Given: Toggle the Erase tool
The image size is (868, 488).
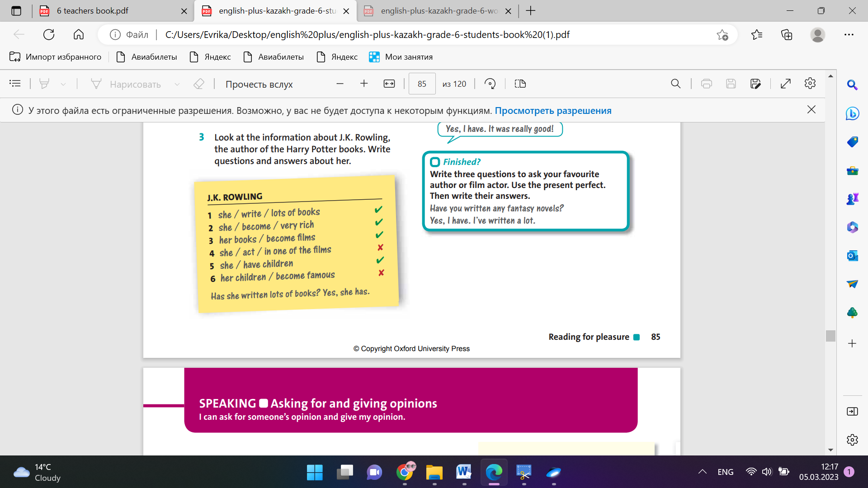Looking at the screenshot, I should coord(199,84).
